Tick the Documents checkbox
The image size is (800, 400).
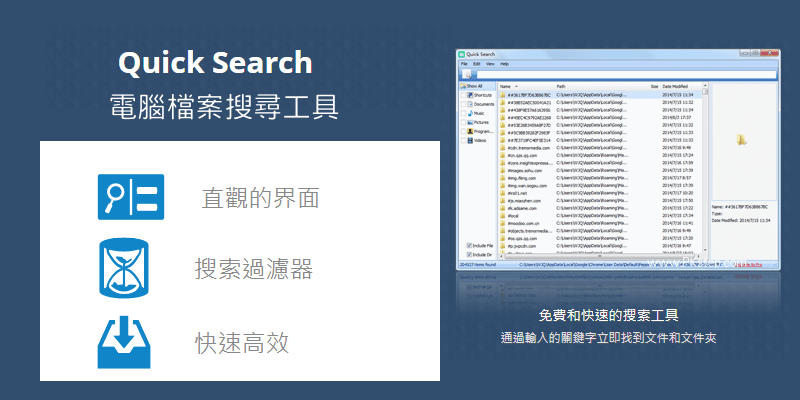464,104
